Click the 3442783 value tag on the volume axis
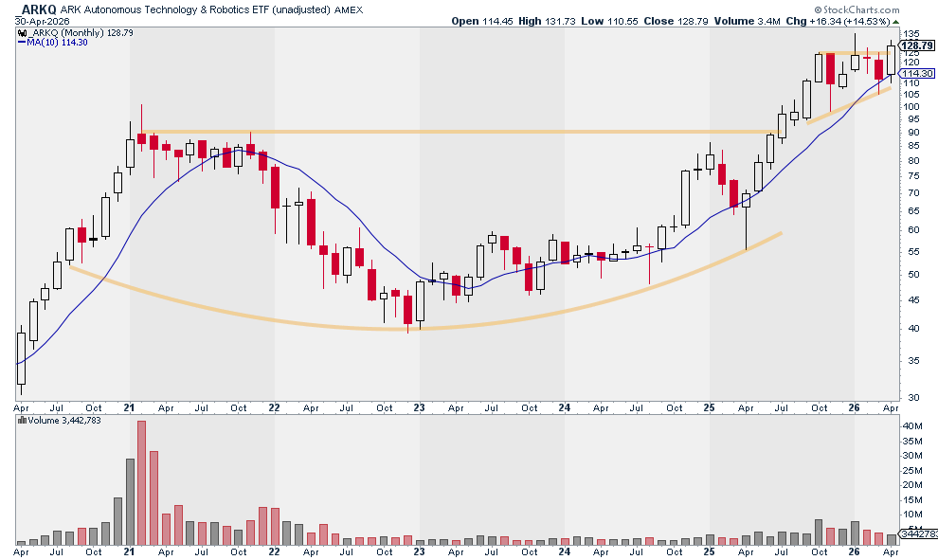 pos(919,533)
